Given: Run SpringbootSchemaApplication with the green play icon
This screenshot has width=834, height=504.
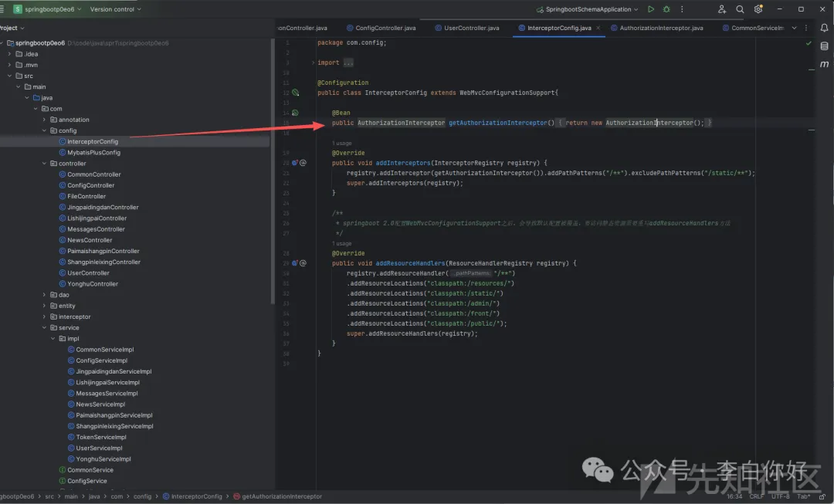Looking at the screenshot, I should 651,9.
